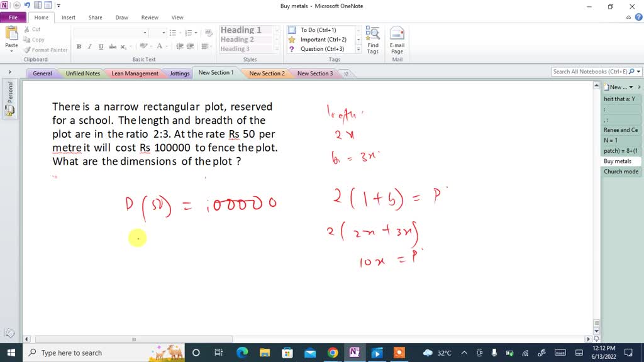Screen dimensions: 644x362
Task: Open Find Tags
Action: [x=373, y=41]
